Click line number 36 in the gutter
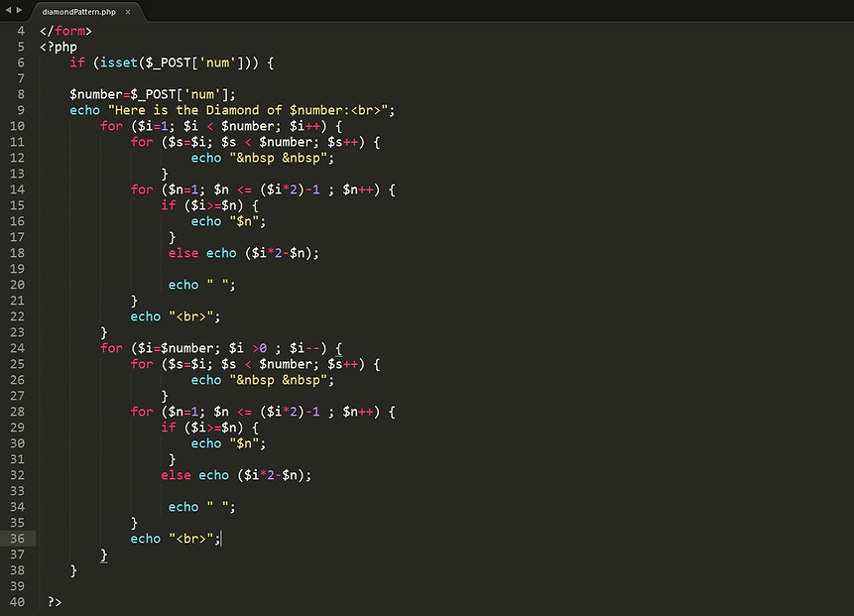This screenshot has width=854, height=616. point(18,539)
